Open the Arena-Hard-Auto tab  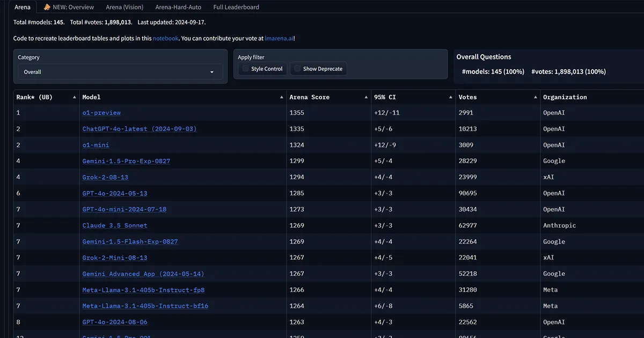179,7
